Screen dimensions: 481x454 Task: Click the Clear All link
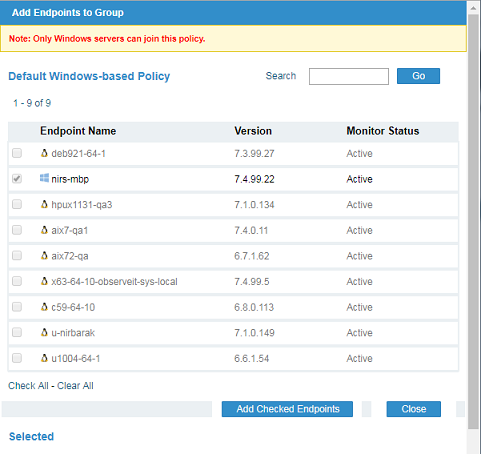pyautogui.click(x=75, y=386)
